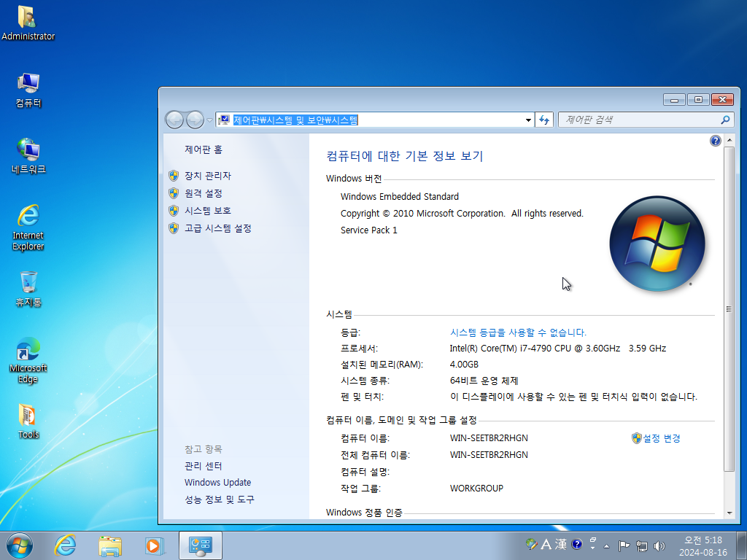Click the Back navigation arrow button
Image resolution: width=747 pixels, height=560 pixels.
click(x=174, y=120)
